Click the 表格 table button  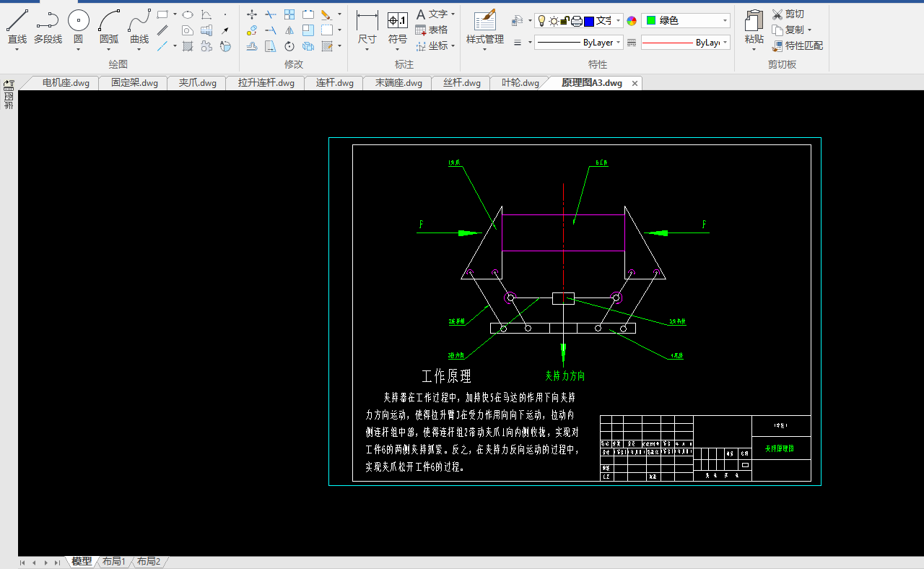432,30
